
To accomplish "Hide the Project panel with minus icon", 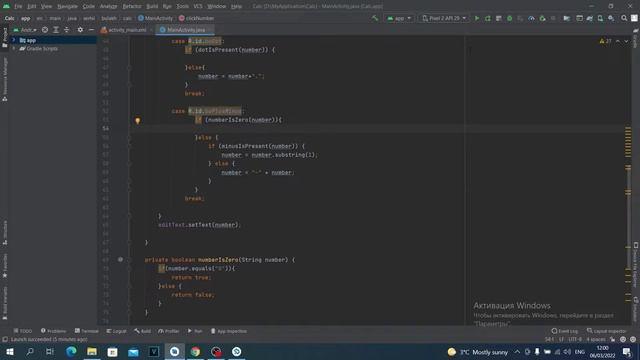I will point(91,30).
